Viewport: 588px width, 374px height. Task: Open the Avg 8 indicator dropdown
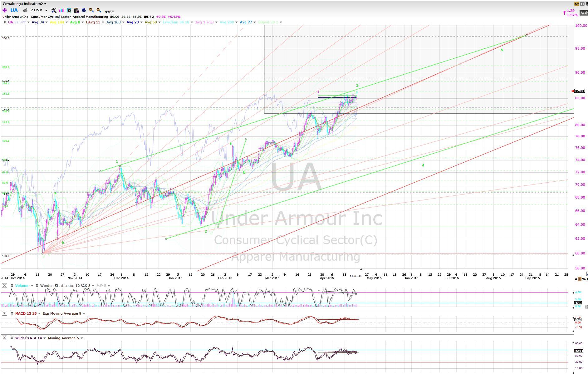click(x=83, y=22)
